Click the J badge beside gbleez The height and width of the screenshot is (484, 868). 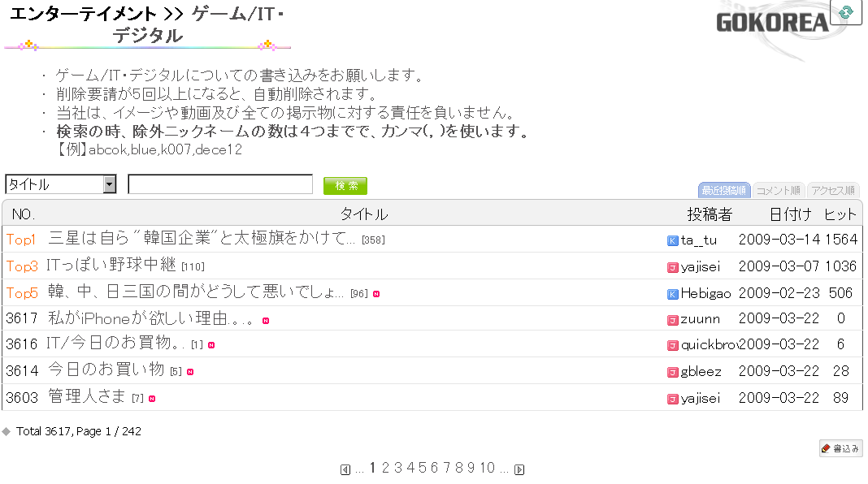[672, 372]
